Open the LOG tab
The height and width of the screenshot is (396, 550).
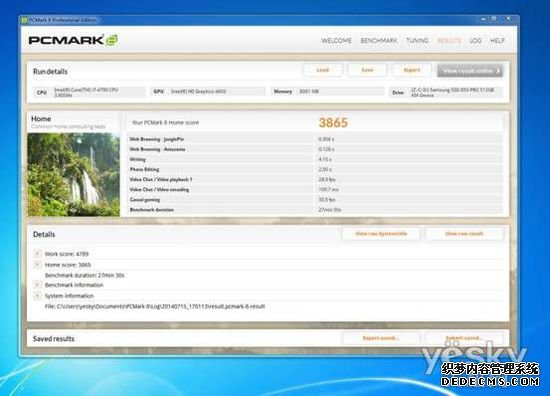tap(475, 41)
